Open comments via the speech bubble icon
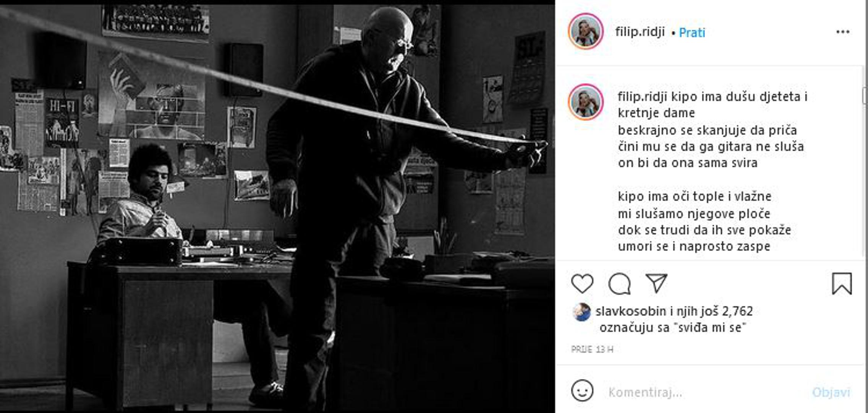Image resolution: width=868 pixels, height=413 pixels. coord(619,284)
